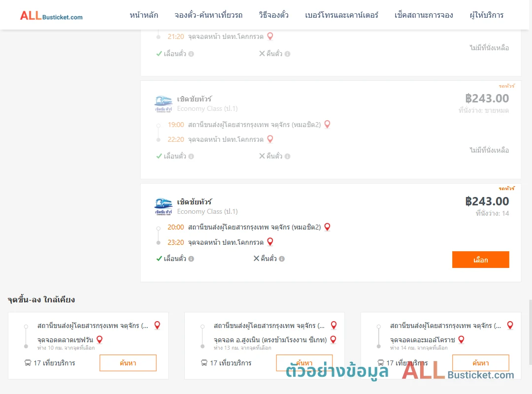Click map pin for 22:20 arrival stop

pos(270,139)
